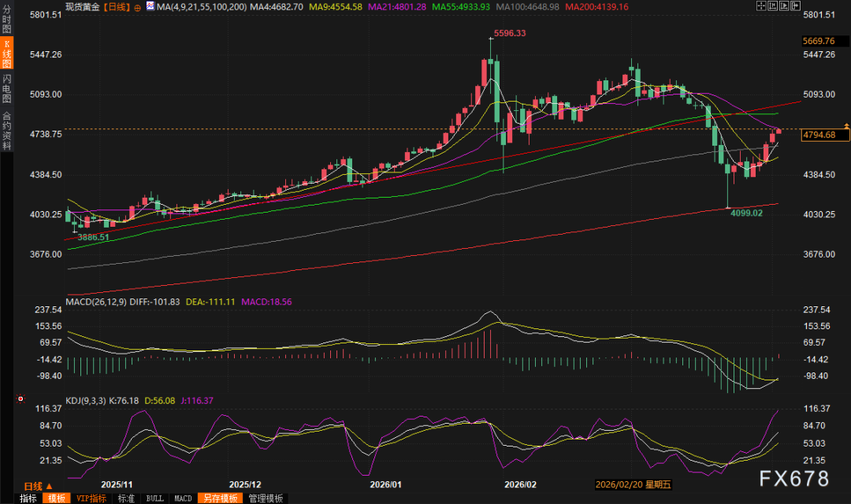Apply the BULL template
The height and width of the screenshot is (504, 851).
point(155,498)
